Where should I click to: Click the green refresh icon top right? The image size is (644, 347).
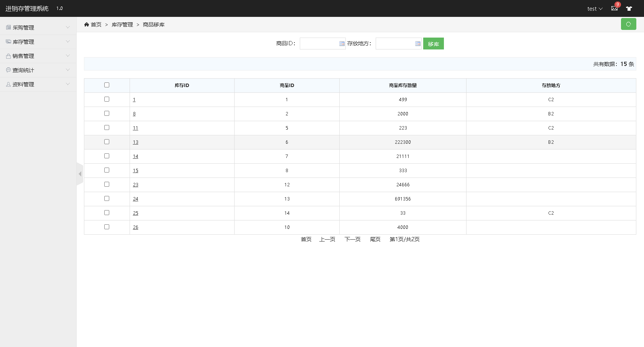(x=628, y=24)
